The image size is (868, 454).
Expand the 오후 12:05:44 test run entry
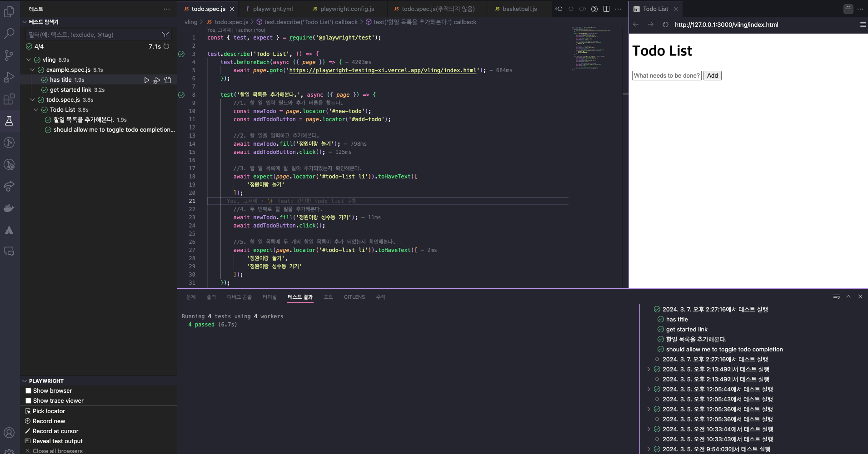point(649,390)
